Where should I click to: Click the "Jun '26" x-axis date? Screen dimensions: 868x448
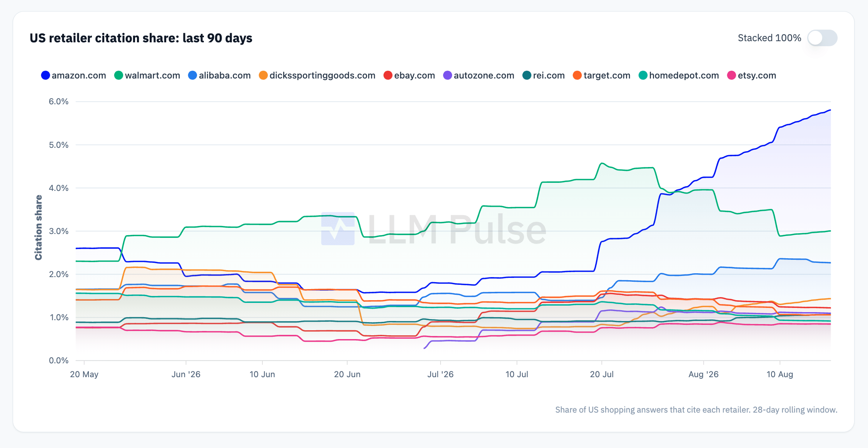(x=186, y=374)
